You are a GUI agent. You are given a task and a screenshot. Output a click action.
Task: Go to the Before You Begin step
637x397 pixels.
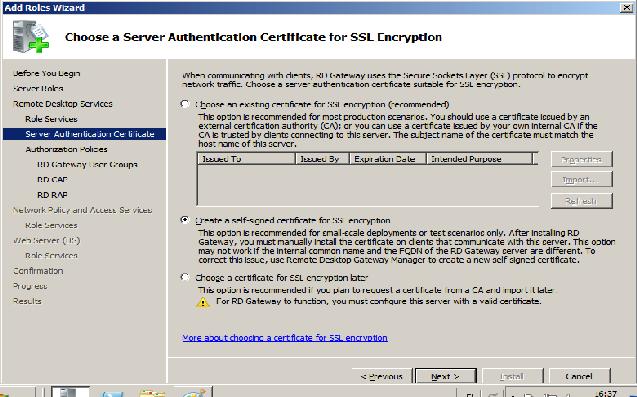46,74
